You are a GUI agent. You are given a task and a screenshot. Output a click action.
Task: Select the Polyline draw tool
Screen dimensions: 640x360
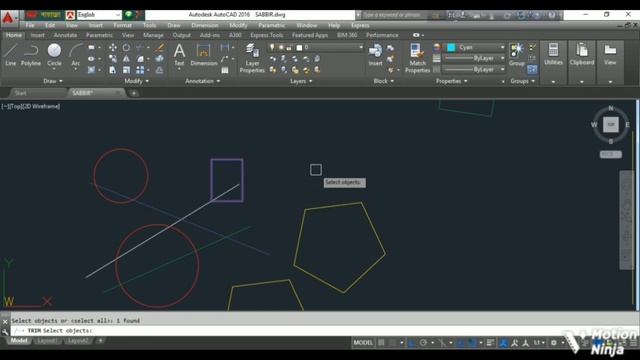coord(31,55)
